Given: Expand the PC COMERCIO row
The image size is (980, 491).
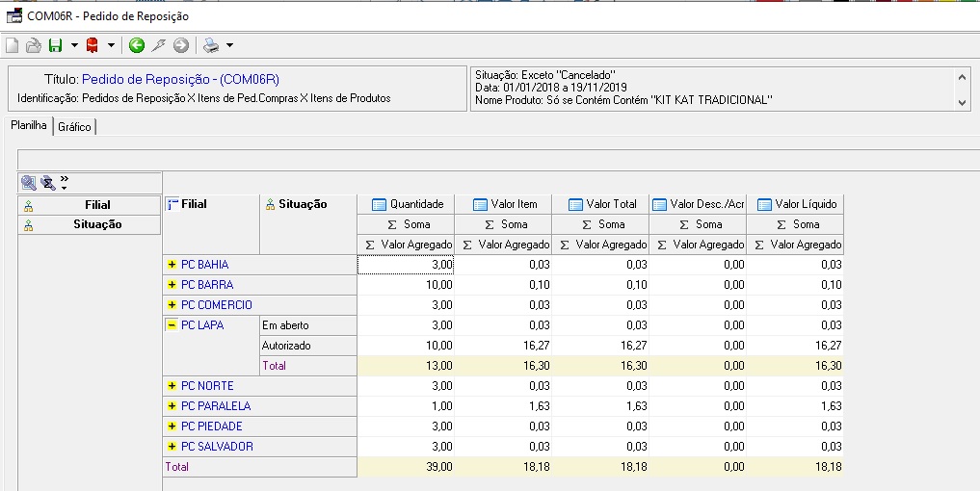Looking at the screenshot, I should [172, 305].
